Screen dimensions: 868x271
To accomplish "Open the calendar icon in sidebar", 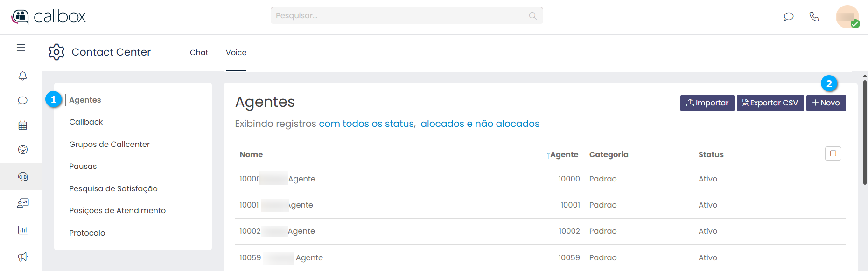I will 22,125.
